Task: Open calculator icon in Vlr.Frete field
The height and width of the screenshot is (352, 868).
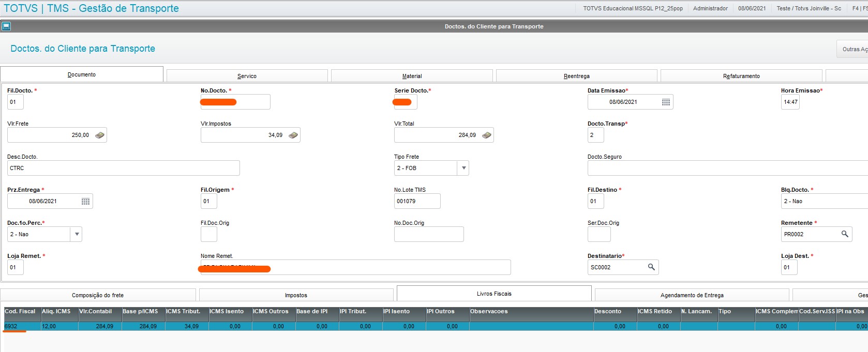Action: [100, 135]
